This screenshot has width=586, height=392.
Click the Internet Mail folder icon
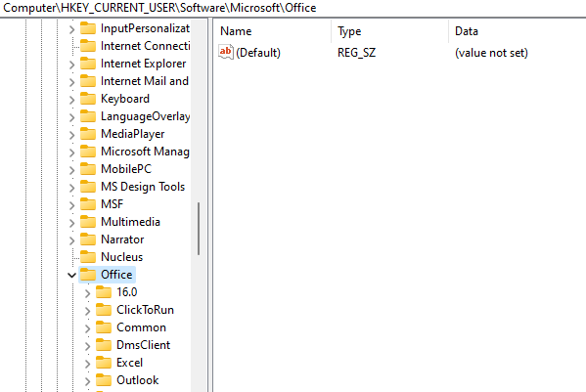click(x=88, y=81)
